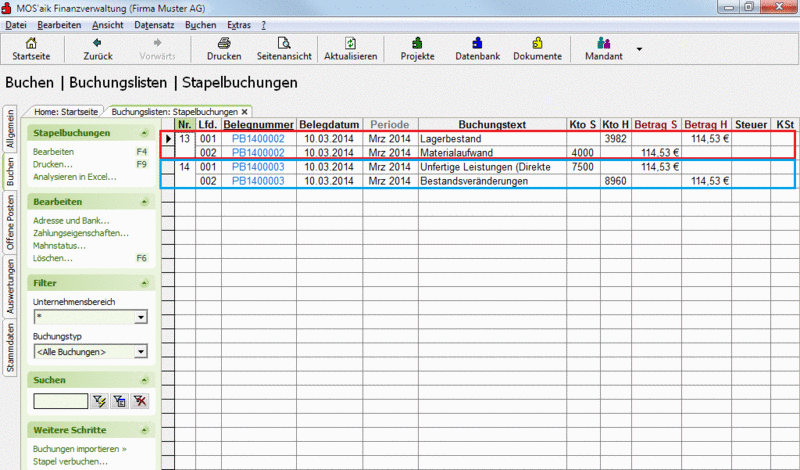Click into the Suchen text field

coord(61,401)
